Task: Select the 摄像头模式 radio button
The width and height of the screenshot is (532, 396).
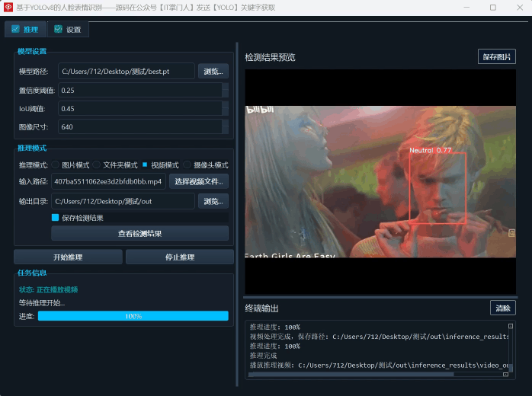Action: [187, 164]
